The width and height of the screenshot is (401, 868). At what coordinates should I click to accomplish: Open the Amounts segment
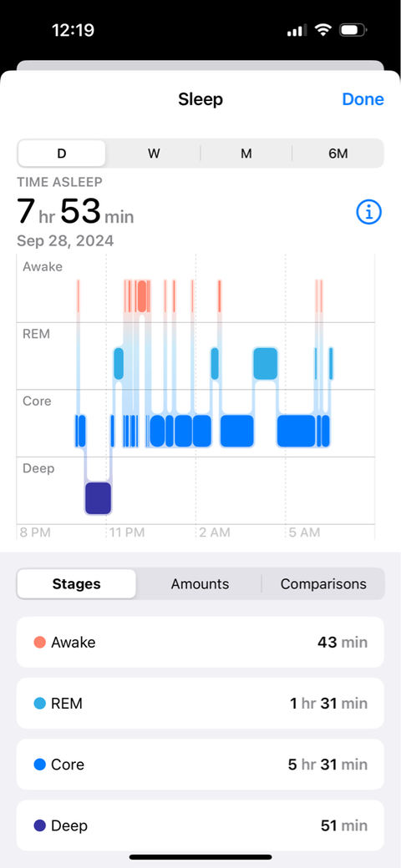(200, 583)
